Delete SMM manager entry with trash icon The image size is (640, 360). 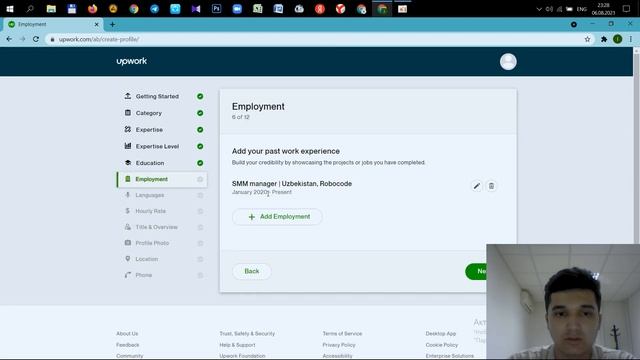[491, 186]
